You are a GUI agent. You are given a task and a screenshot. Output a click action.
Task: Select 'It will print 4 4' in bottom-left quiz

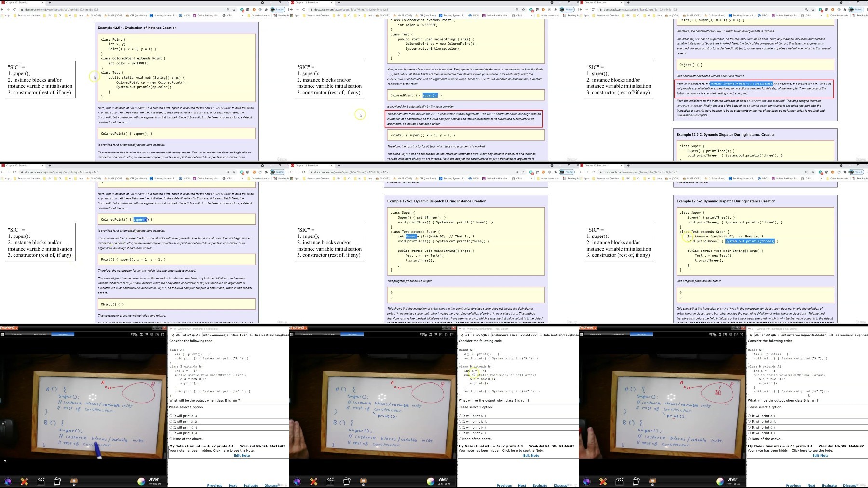pos(184,433)
